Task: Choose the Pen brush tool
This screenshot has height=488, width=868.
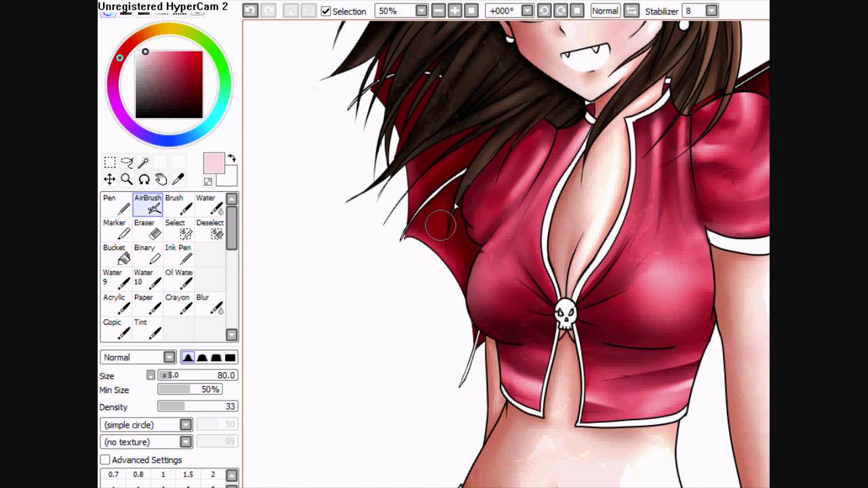Action: [117, 205]
